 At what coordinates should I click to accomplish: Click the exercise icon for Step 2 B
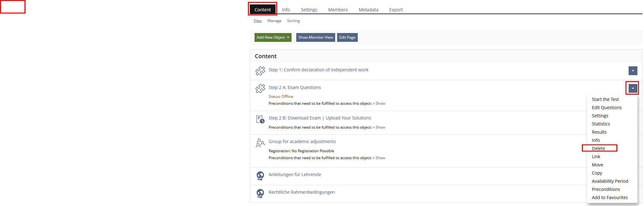point(260,119)
